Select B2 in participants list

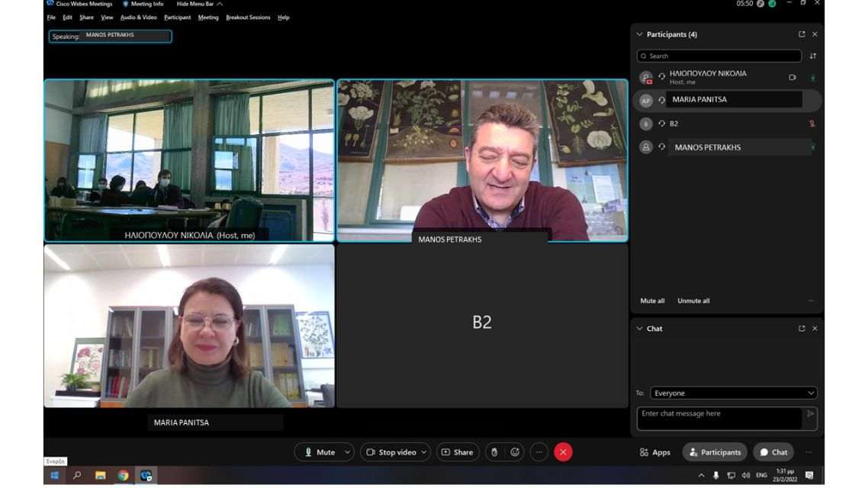tap(726, 124)
